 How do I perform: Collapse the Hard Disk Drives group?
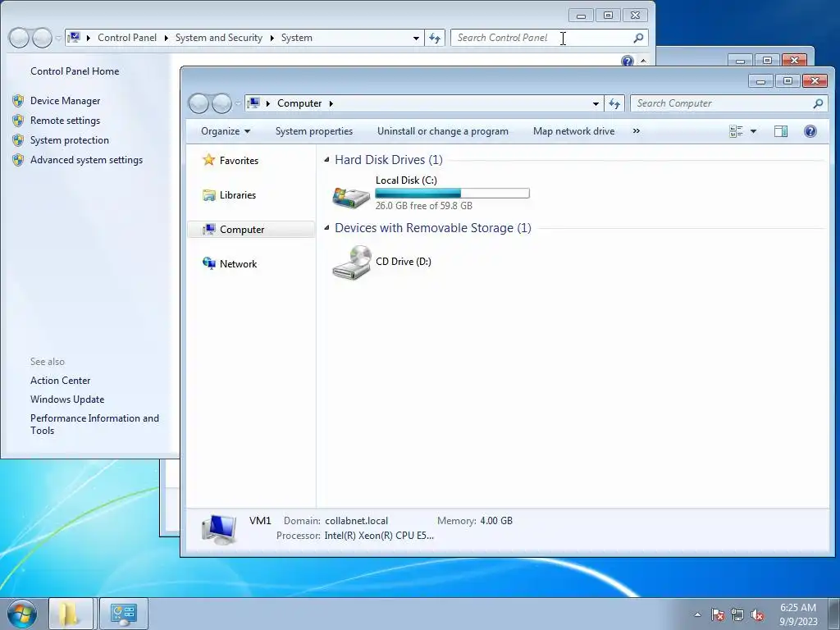326,160
